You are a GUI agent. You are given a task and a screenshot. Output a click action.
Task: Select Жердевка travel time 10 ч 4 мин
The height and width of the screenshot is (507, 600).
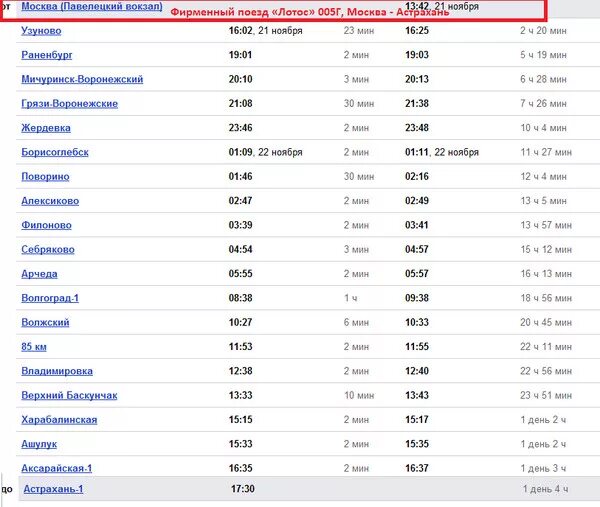click(543, 128)
